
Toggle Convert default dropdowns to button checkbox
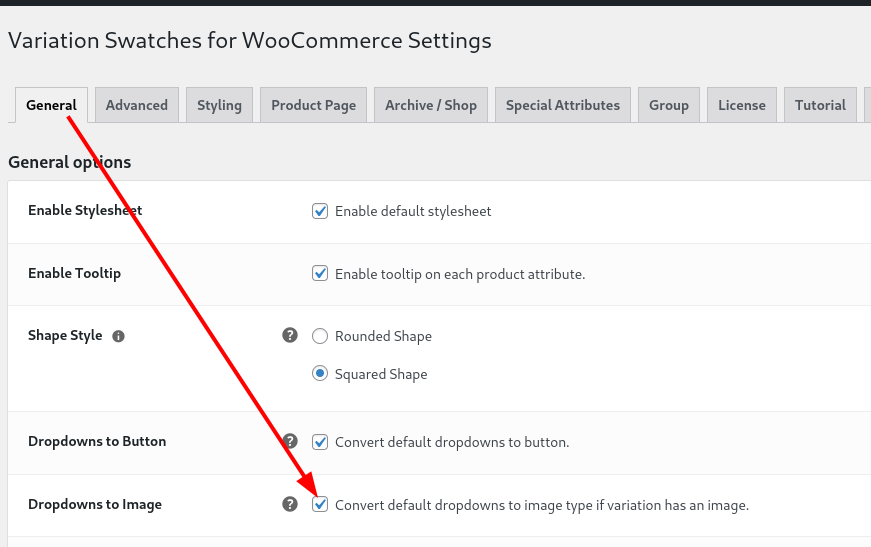pos(320,442)
